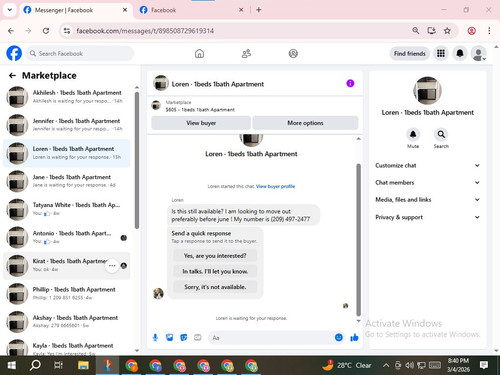Click the site information icon in address bar
Screen dimensions: 500x375
pyautogui.click(x=67, y=31)
